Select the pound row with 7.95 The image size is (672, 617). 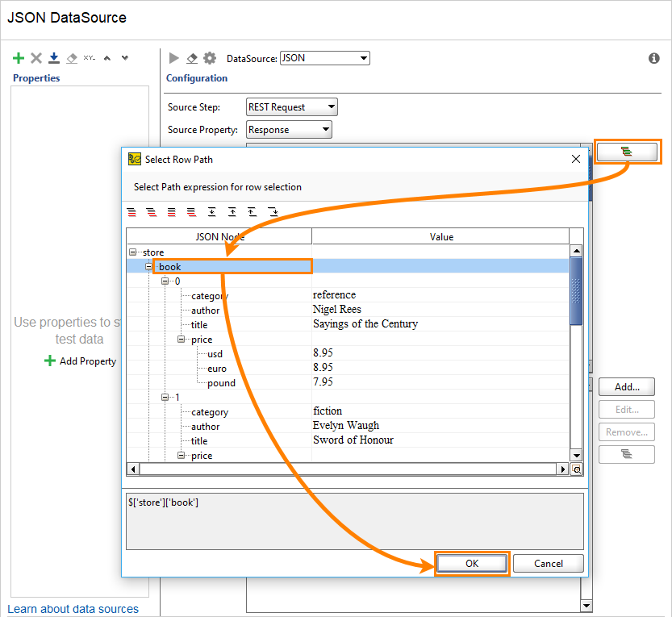[x=348, y=382]
